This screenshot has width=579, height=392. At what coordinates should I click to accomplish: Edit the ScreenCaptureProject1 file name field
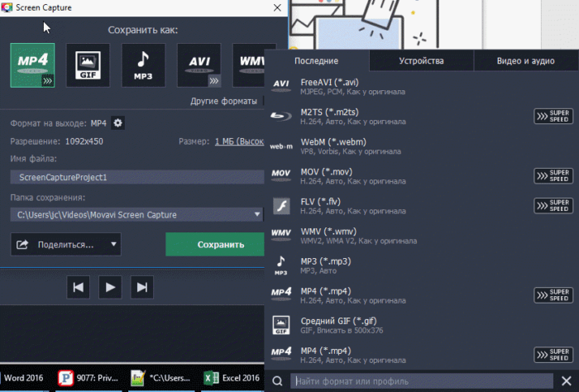[x=137, y=177]
